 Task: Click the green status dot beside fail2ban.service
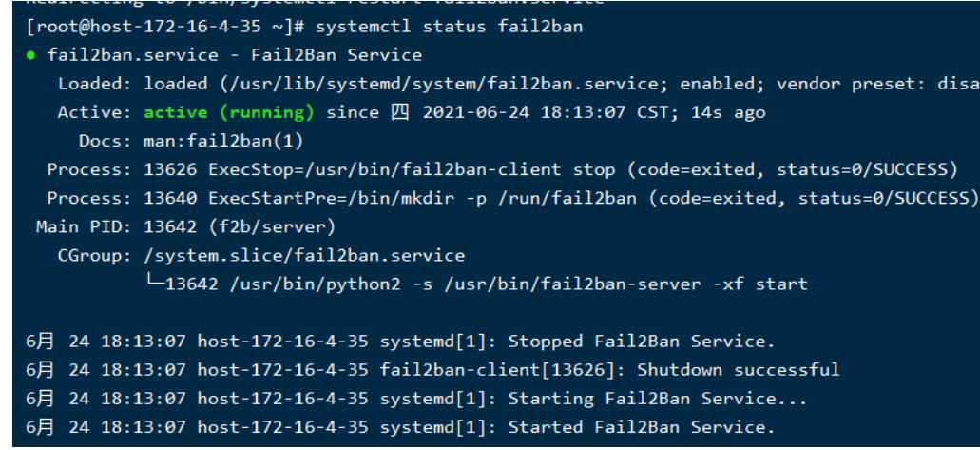(31, 55)
